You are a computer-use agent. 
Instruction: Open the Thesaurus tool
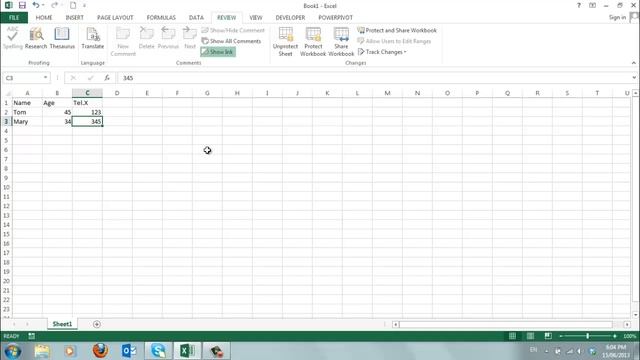pos(62,38)
